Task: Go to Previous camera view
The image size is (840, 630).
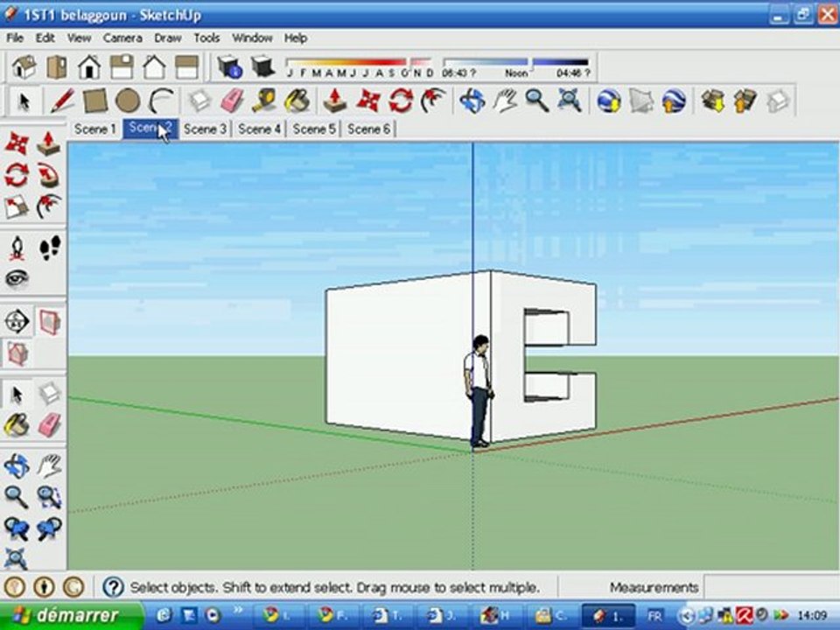Action: click(17, 528)
